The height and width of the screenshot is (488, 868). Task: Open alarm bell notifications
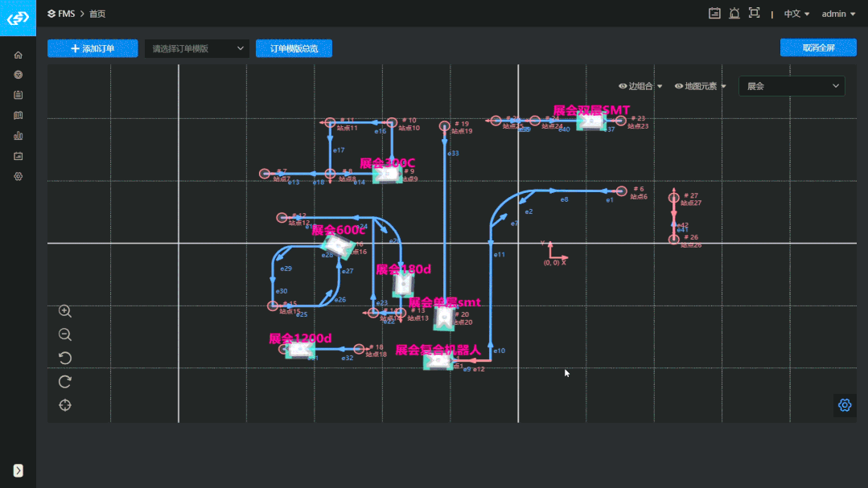734,13
